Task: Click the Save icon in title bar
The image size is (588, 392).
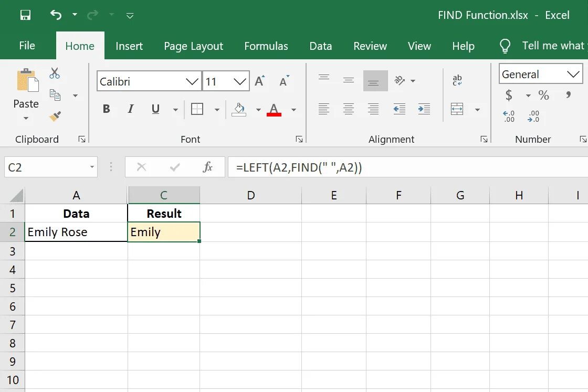Action: coord(25,15)
